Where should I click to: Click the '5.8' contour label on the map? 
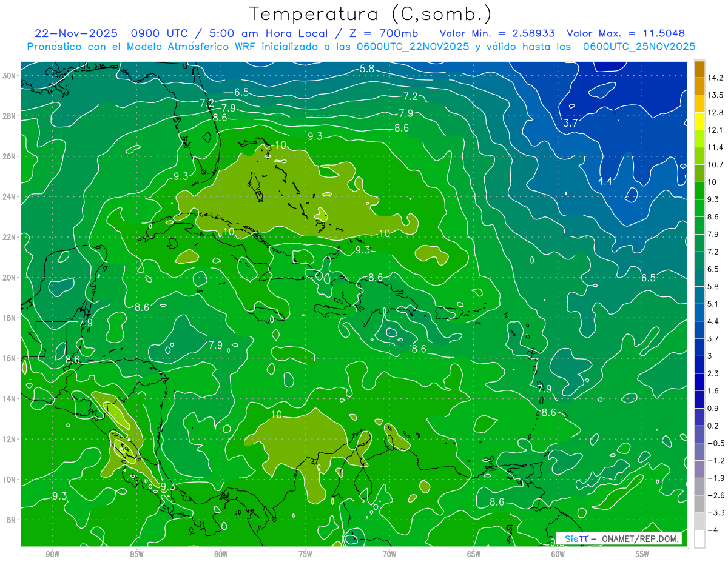(367, 69)
